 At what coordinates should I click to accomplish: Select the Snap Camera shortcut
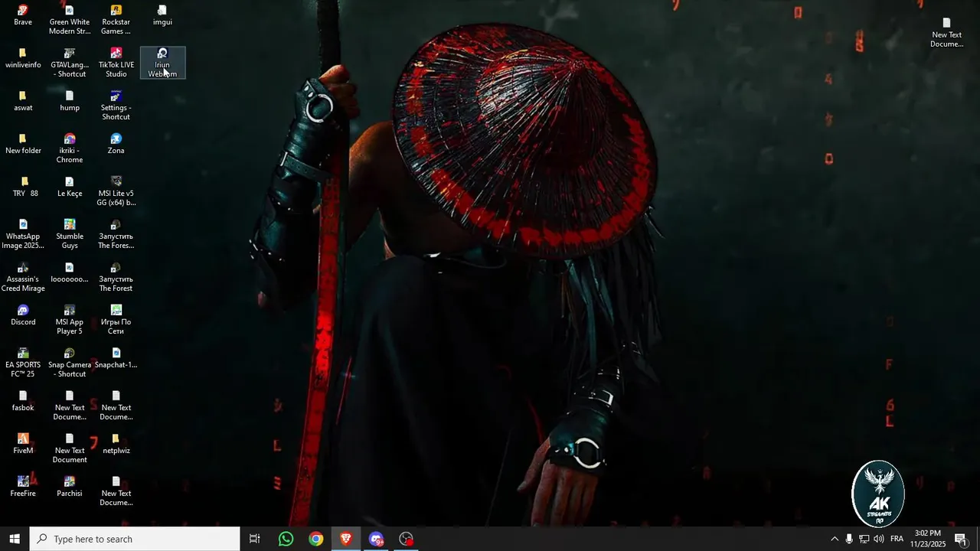click(x=70, y=364)
